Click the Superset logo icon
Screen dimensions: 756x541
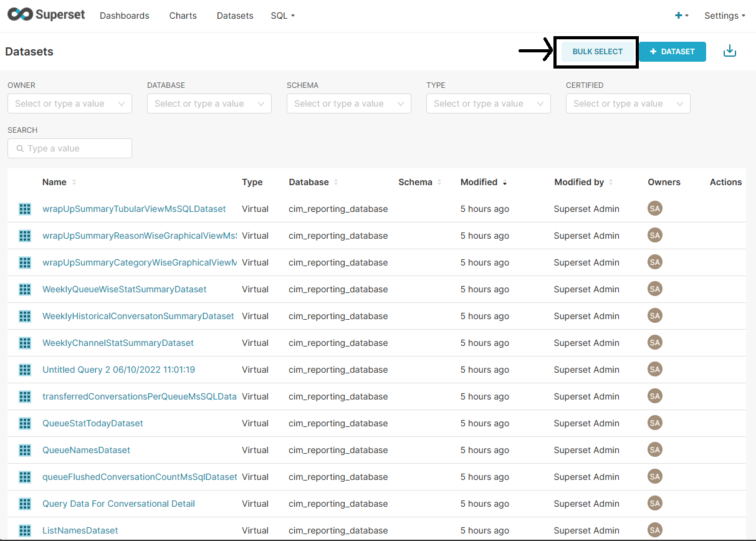coord(19,15)
